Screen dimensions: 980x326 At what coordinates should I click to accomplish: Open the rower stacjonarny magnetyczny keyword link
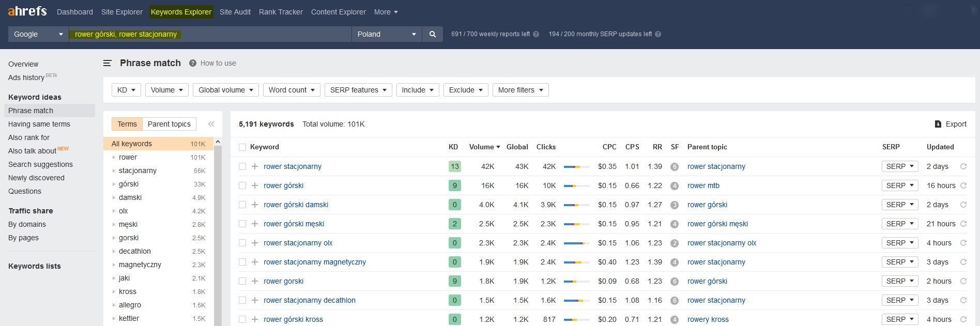tap(314, 262)
